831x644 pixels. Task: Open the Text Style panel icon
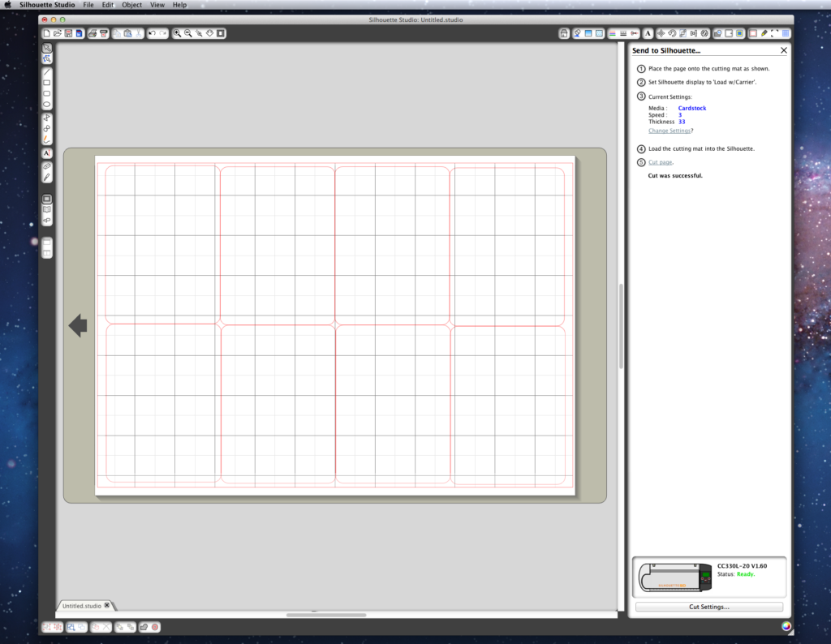point(648,33)
